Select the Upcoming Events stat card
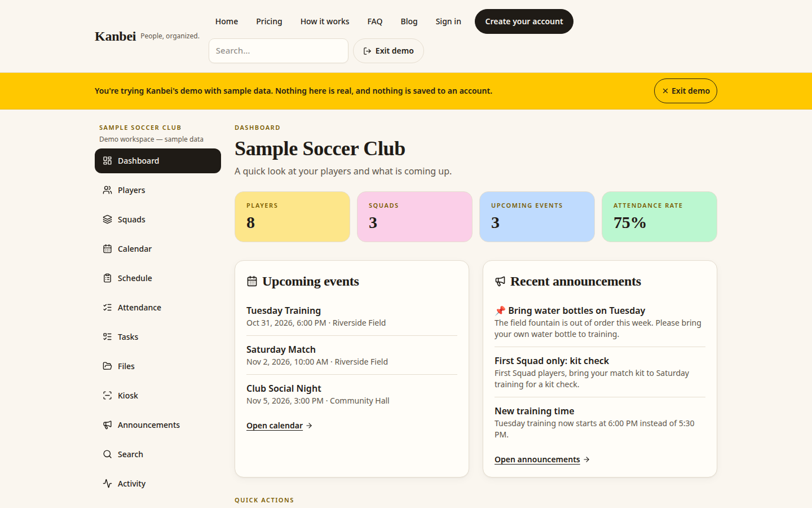 tap(537, 217)
